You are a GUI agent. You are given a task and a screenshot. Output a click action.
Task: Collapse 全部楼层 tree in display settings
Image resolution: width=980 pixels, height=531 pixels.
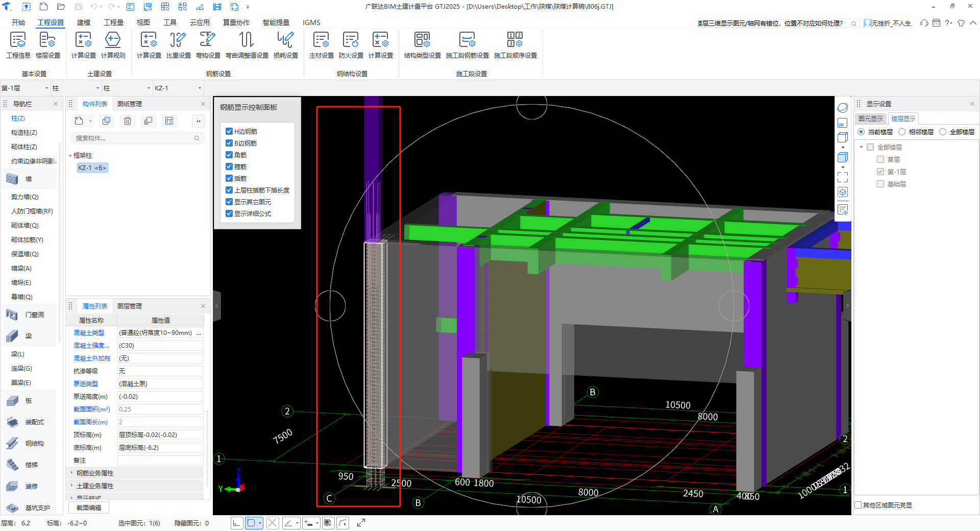click(862, 147)
